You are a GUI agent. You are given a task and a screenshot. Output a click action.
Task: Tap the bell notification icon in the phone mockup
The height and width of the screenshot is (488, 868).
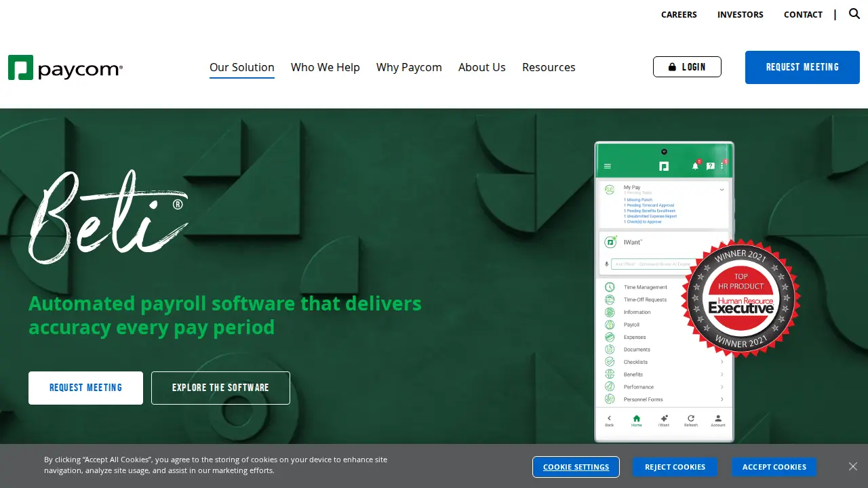tap(695, 166)
